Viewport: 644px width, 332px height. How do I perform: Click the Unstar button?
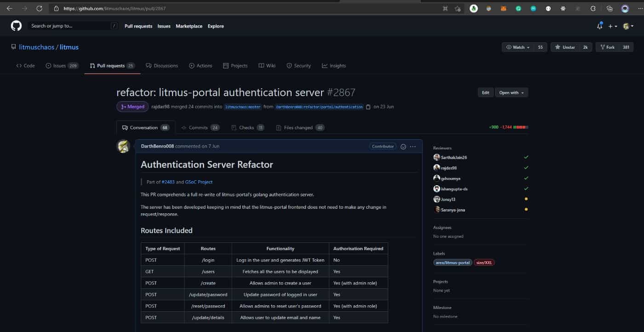pos(564,47)
